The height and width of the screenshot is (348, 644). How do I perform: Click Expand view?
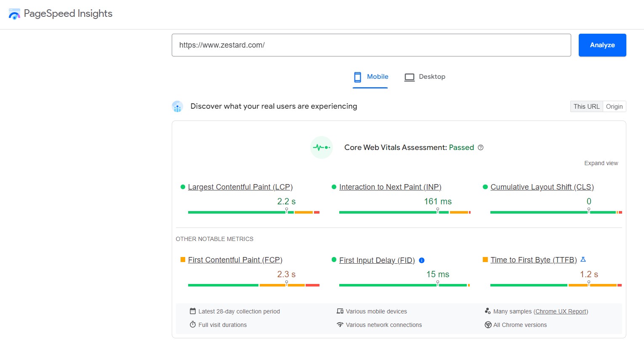601,163
